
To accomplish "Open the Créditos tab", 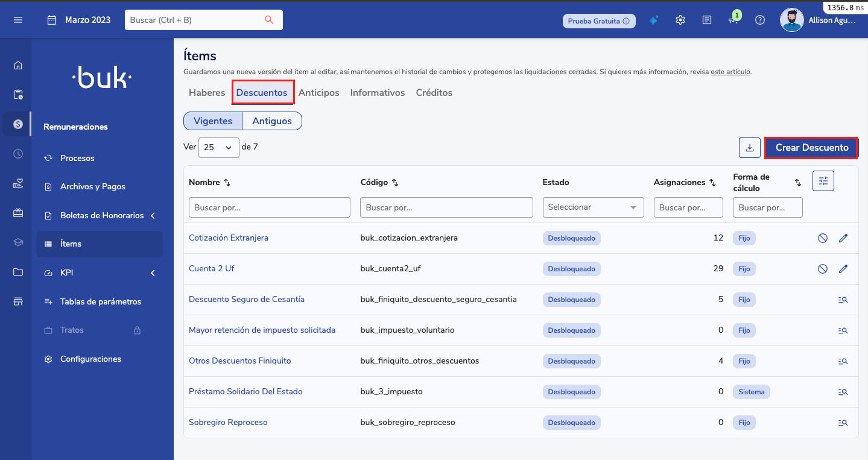I will pos(434,93).
